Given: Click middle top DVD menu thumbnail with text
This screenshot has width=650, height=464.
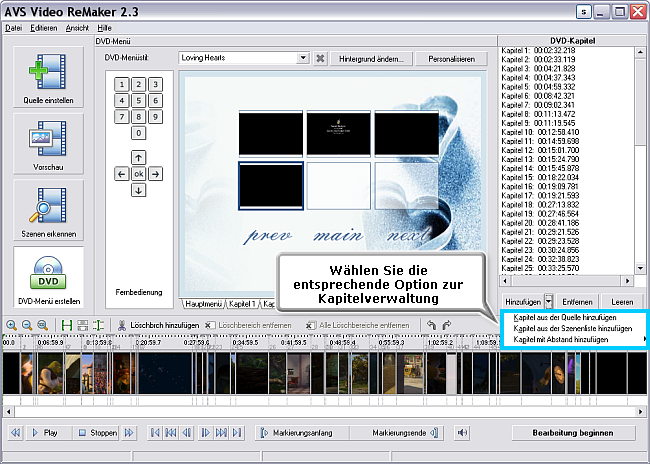Looking at the screenshot, I should pyautogui.click(x=339, y=134).
